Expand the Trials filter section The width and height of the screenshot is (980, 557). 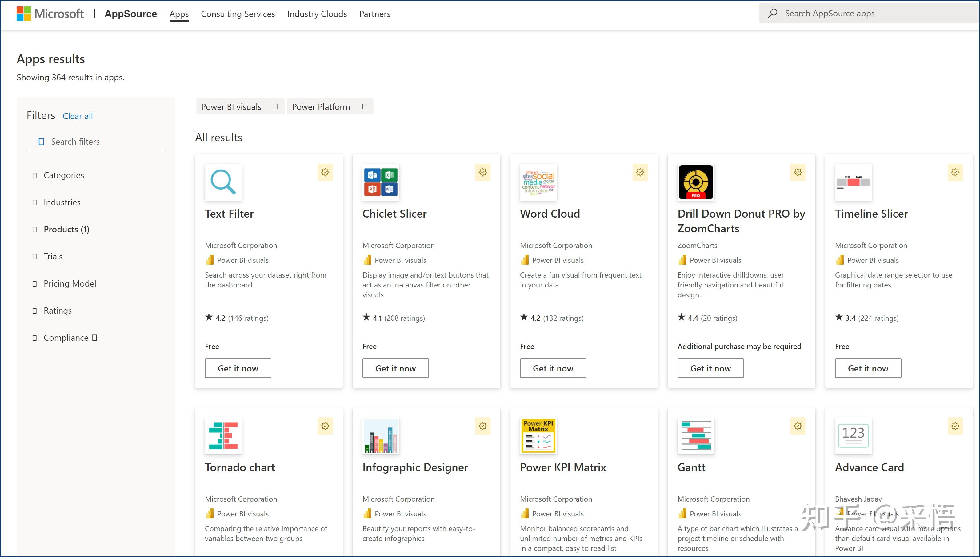(x=47, y=257)
